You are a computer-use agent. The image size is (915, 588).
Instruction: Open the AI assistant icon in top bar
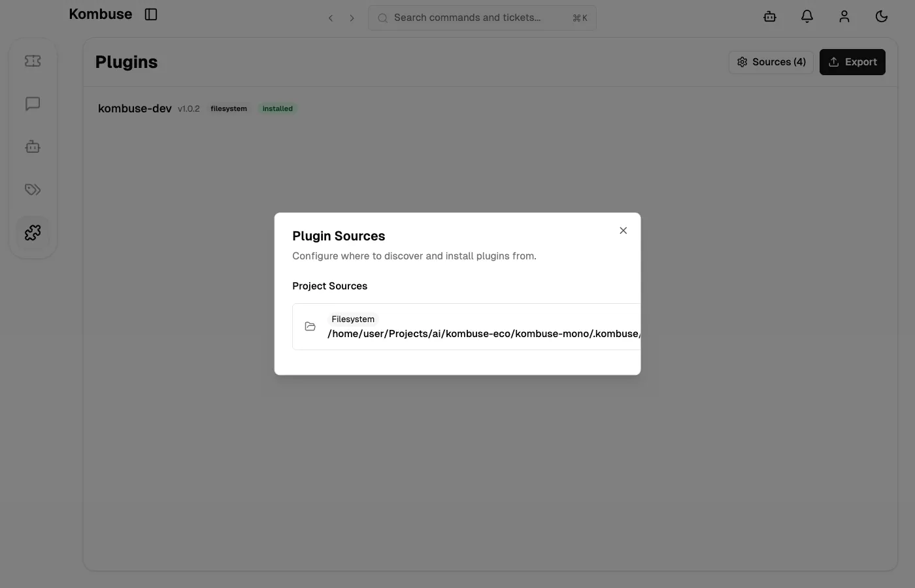tap(769, 16)
